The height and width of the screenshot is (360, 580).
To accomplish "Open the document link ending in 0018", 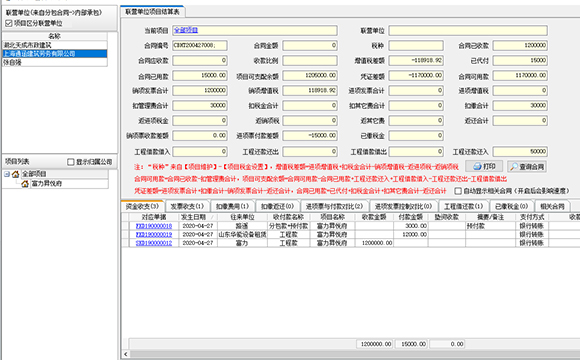I will [154, 226].
